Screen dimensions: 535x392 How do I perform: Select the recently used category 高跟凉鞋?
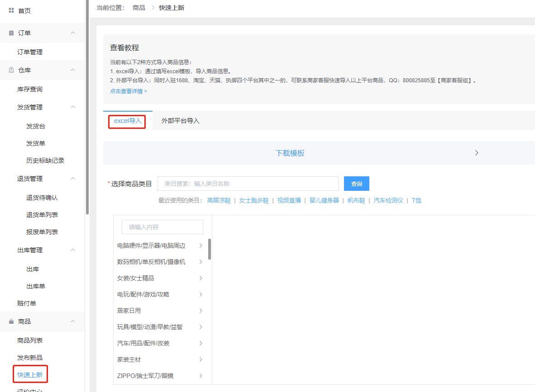219,200
